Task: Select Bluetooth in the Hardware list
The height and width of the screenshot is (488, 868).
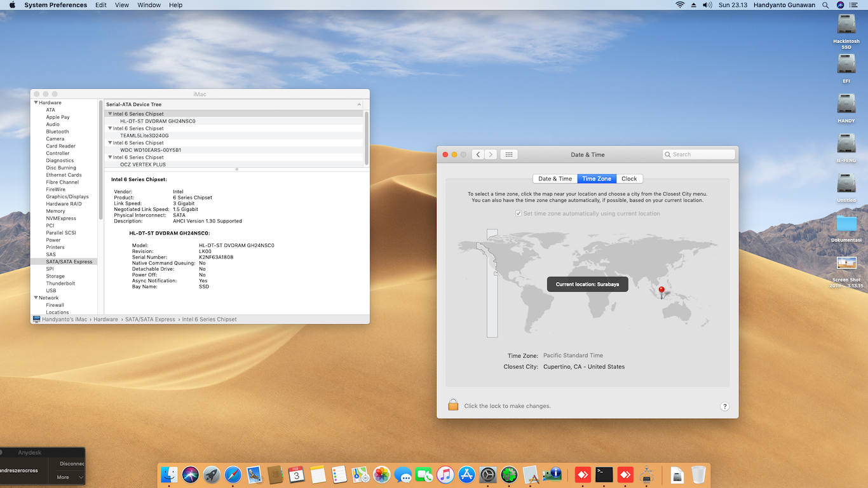Action: [x=57, y=132]
